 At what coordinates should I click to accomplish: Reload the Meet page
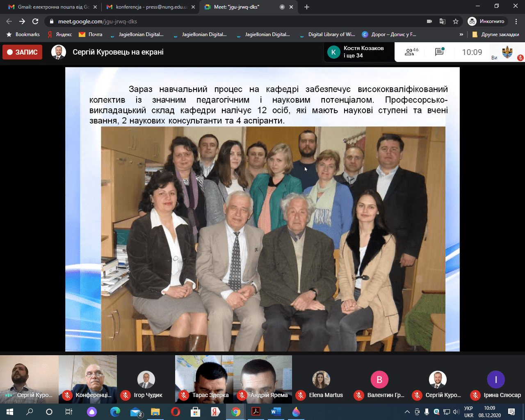tap(35, 21)
